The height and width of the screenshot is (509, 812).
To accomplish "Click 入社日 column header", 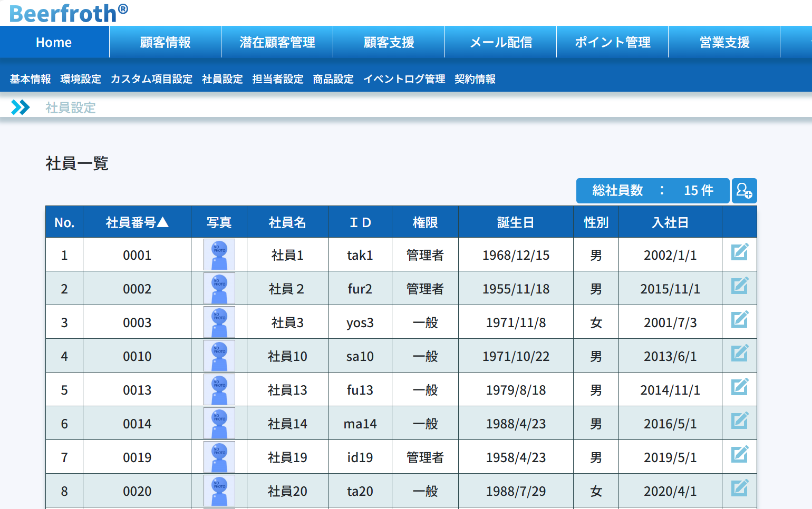I will point(670,222).
